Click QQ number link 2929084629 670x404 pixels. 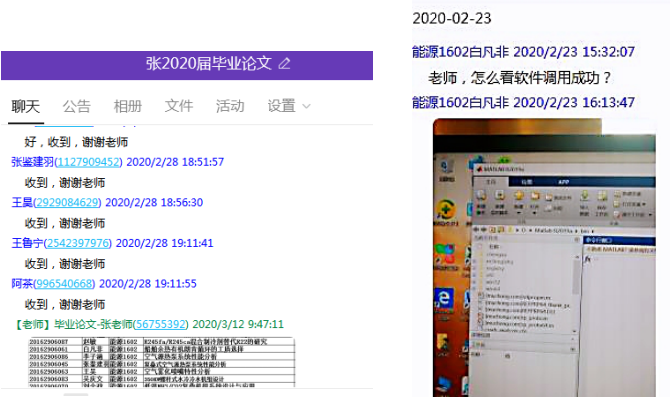69,202
